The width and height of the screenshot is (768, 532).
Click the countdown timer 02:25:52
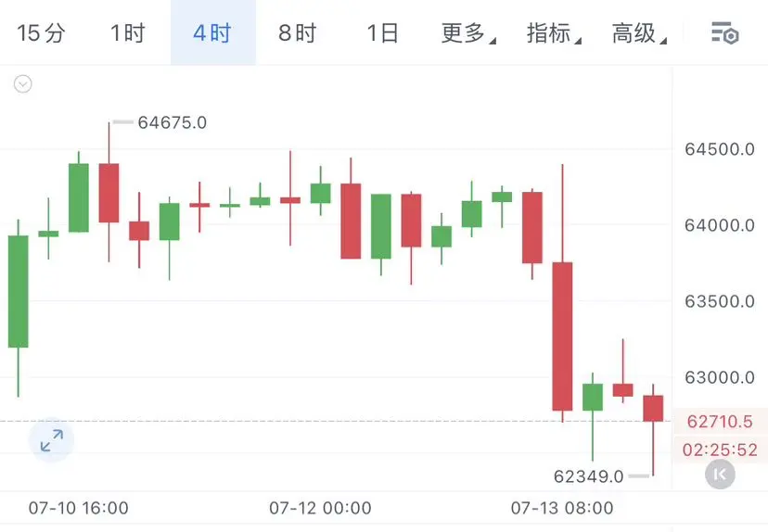click(720, 450)
